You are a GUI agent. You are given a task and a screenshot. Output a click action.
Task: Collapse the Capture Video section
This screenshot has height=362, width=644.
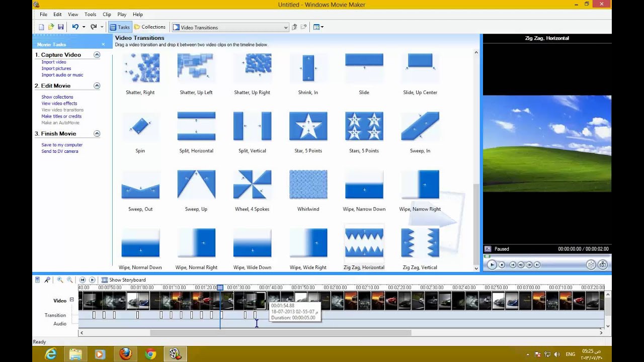coord(97,55)
